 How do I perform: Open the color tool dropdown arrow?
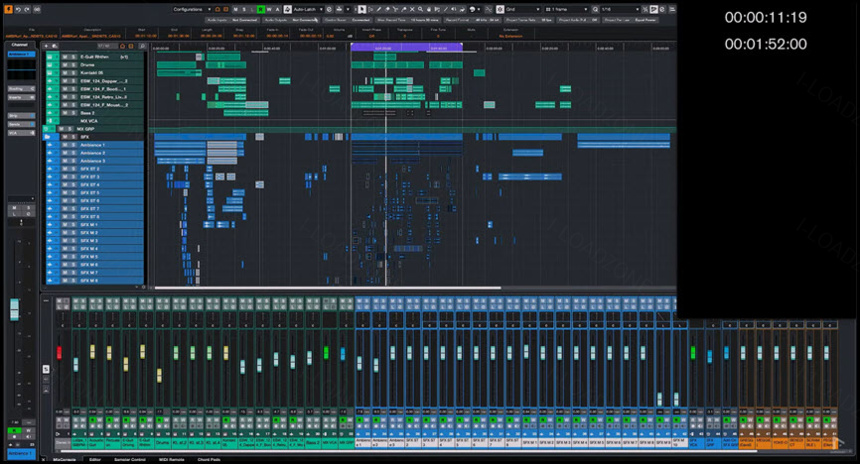click(x=479, y=9)
